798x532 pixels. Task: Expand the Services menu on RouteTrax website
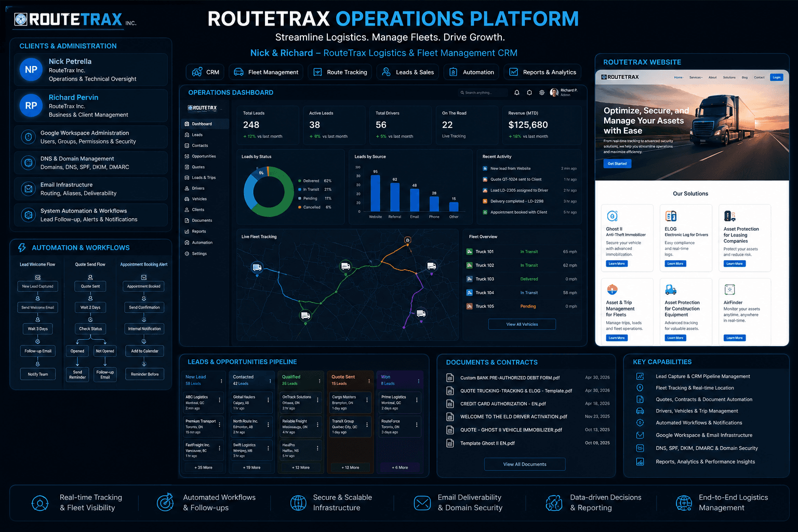(696, 77)
